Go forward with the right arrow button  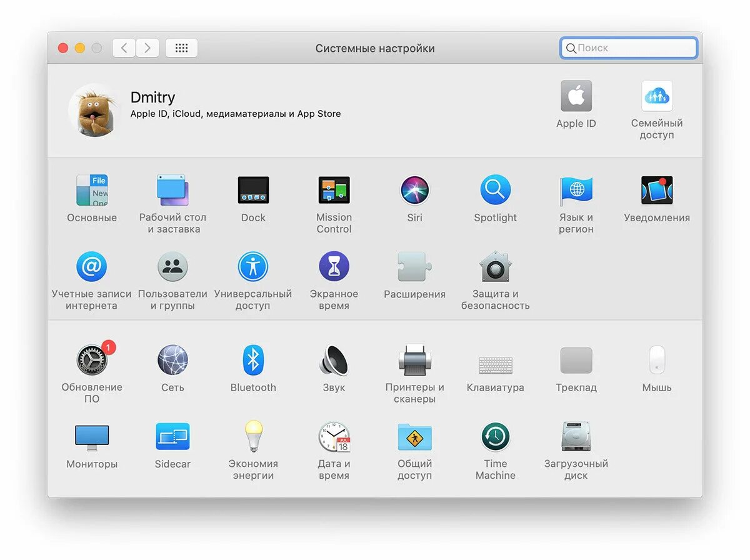[147, 48]
